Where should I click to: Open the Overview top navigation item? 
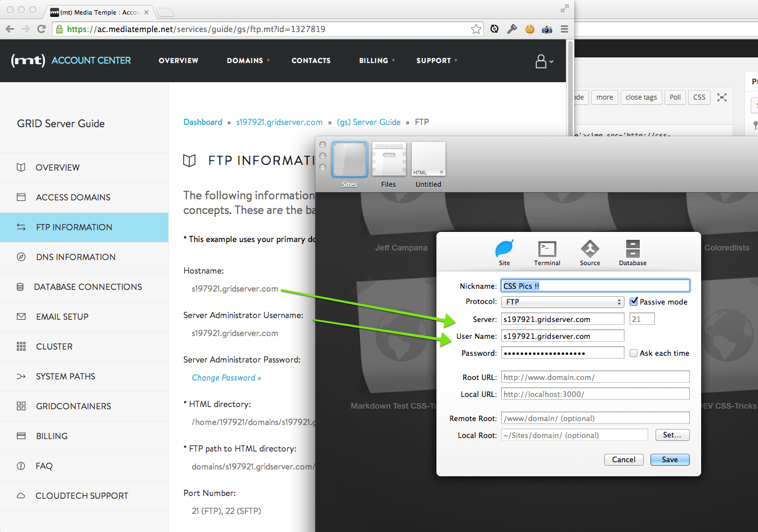coord(179,61)
